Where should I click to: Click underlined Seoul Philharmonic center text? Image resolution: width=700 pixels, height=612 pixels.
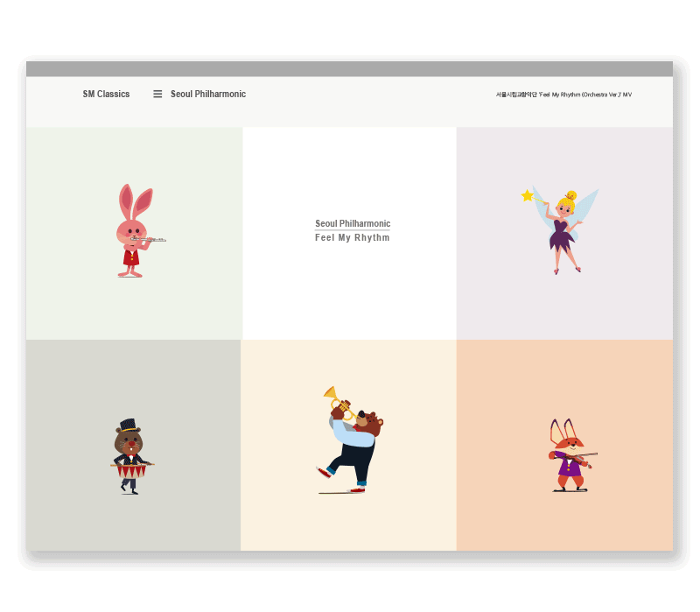[x=353, y=223]
